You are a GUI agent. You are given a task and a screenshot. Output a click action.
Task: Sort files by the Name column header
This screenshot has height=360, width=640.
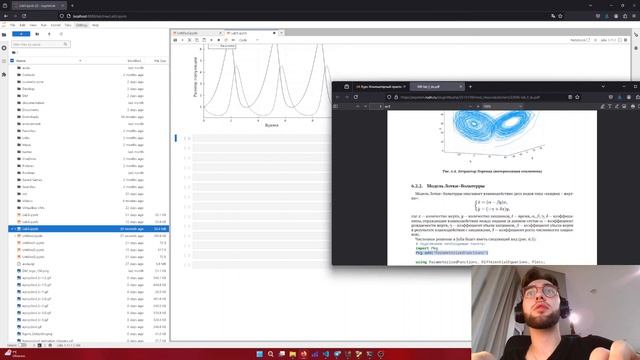click(48, 61)
